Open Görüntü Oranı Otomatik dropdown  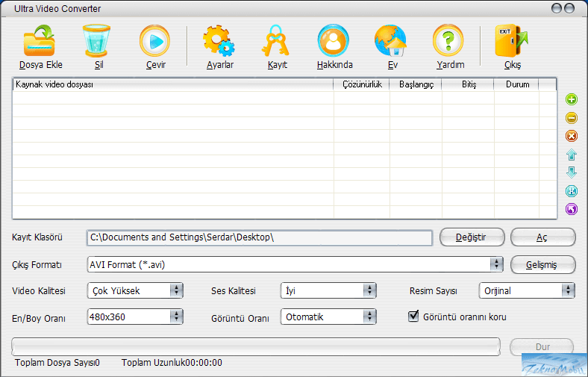328,317
